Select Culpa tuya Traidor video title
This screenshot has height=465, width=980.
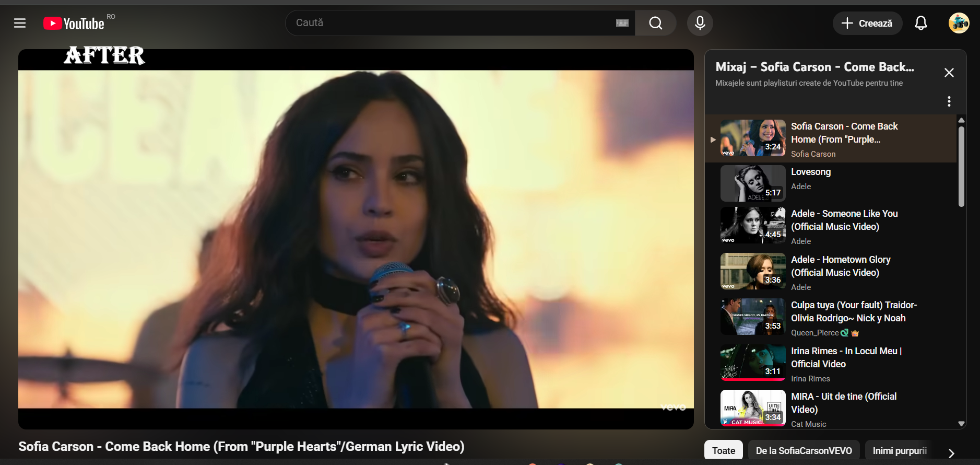854,311
